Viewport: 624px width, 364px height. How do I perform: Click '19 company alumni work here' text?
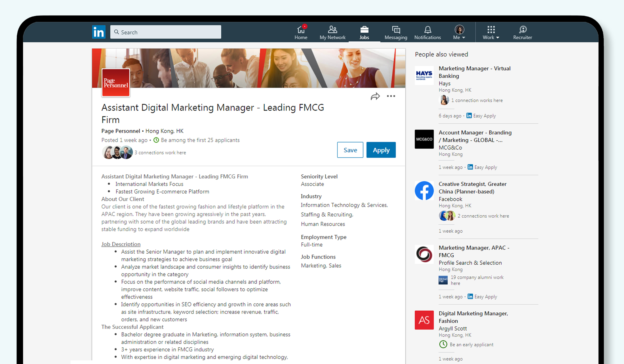(477, 280)
